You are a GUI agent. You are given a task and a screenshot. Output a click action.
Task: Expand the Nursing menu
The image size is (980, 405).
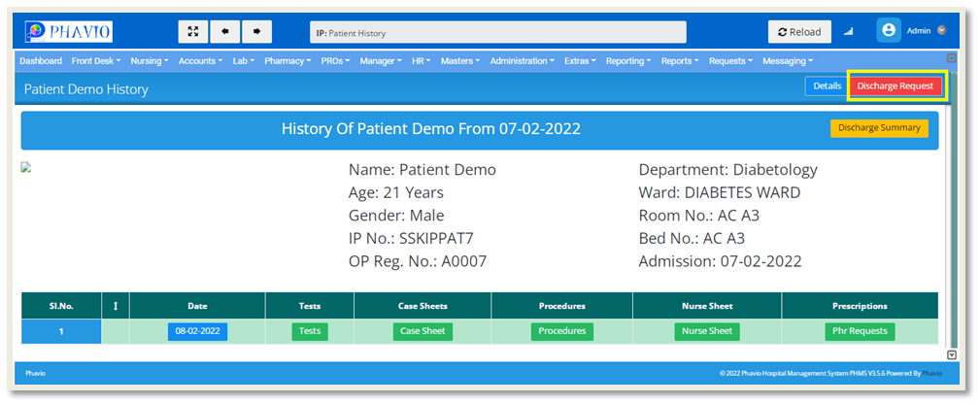(150, 61)
